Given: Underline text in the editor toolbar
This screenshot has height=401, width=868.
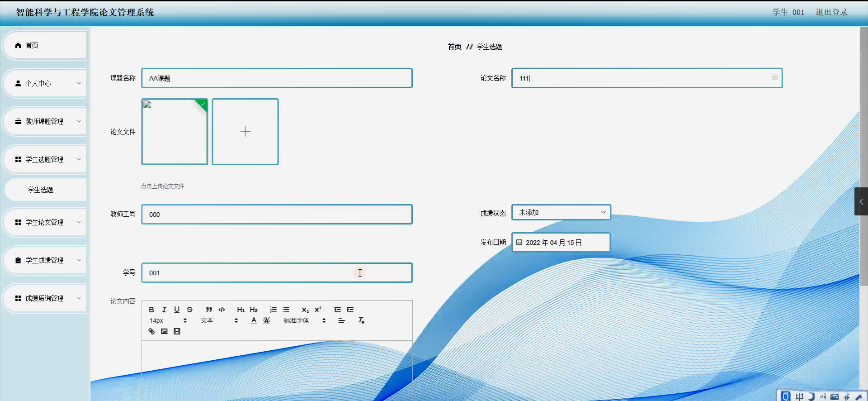Looking at the screenshot, I should click(x=177, y=310).
